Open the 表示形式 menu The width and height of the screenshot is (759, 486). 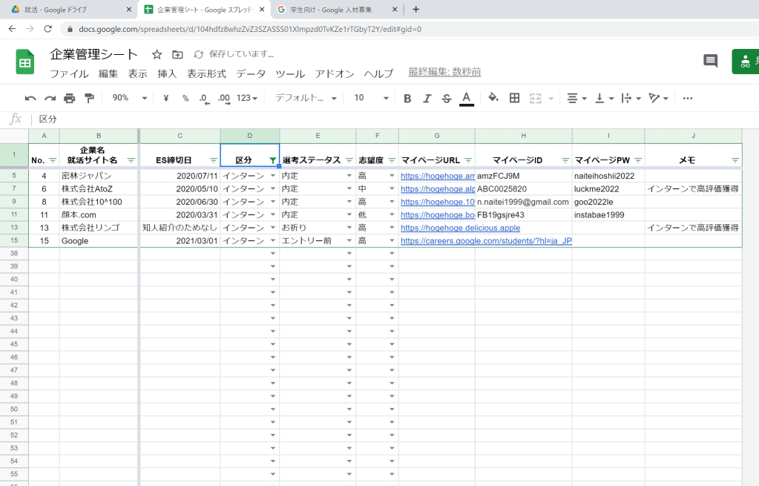click(x=207, y=74)
